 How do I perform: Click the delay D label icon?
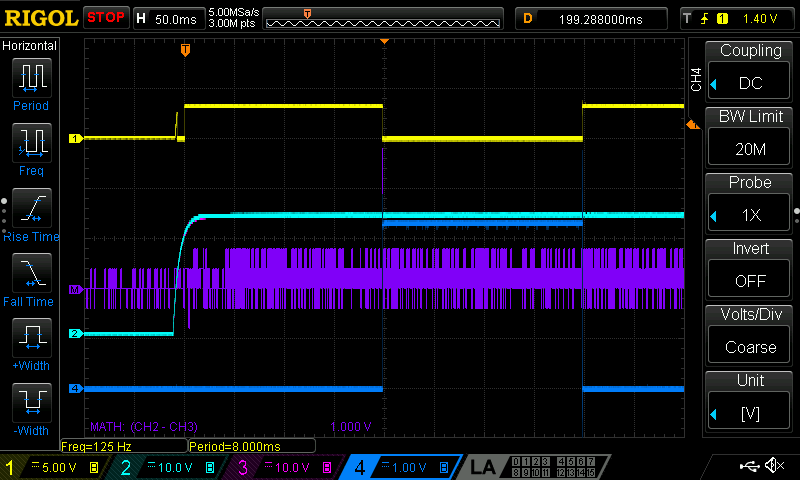point(528,19)
